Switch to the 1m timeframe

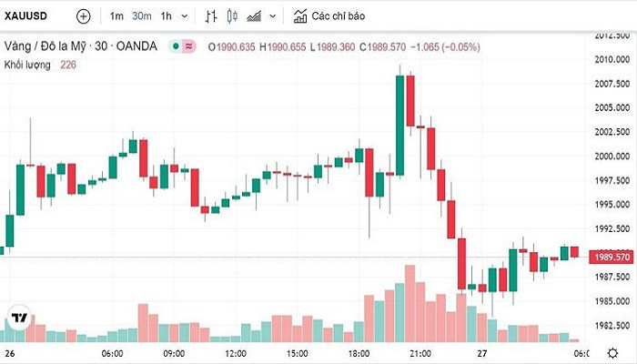click(x=116, y=16)
